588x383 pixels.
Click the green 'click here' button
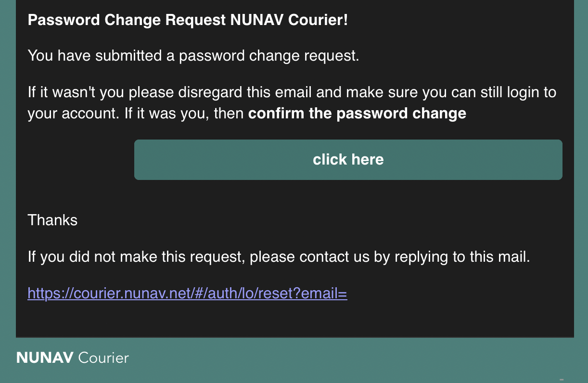pyautogui.click(x=348, y=160)
